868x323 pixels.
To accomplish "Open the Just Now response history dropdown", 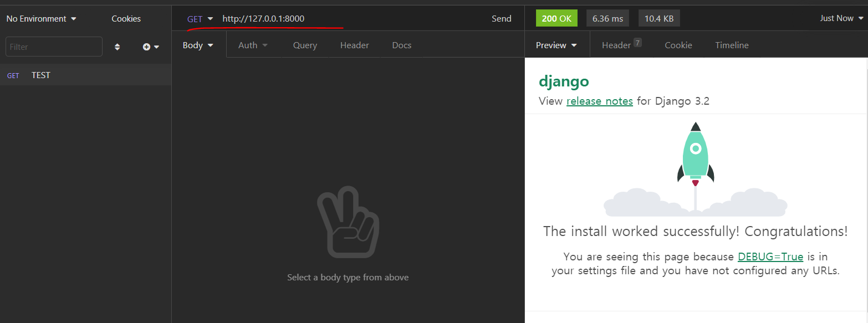I will pos(841,18).
